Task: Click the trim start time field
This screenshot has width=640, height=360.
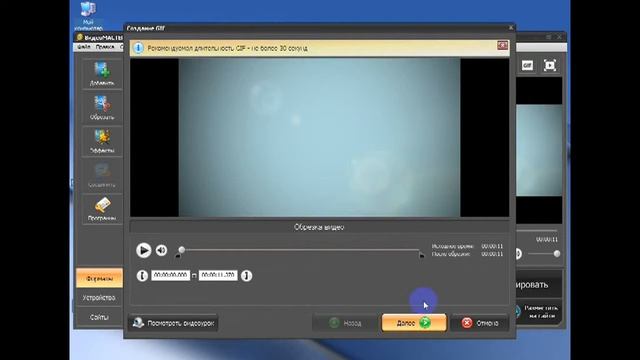Action: coord(171,276)
